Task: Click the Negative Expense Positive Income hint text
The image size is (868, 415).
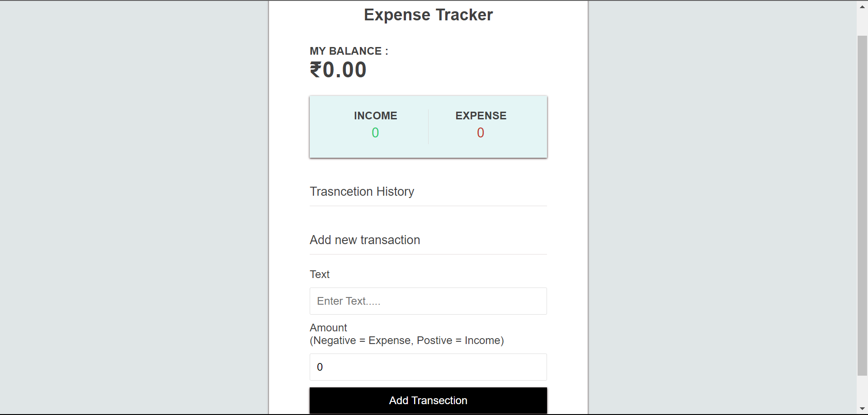Action: pos(406,340)
